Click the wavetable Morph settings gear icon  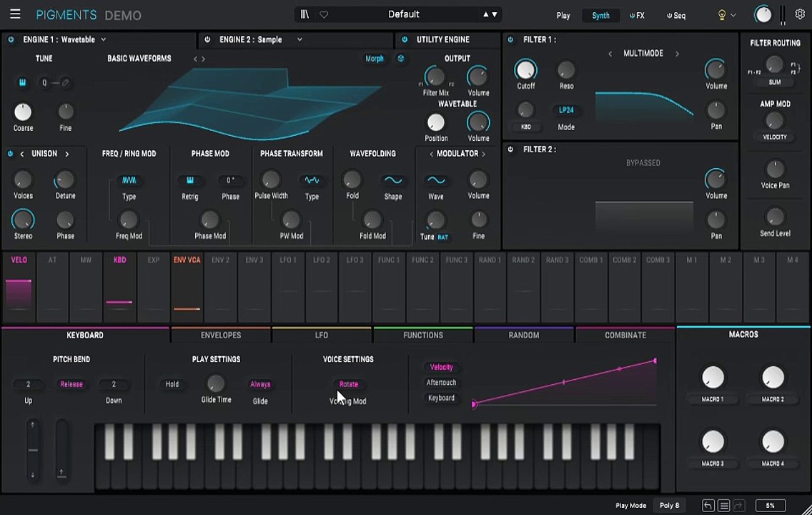(401, 59)
